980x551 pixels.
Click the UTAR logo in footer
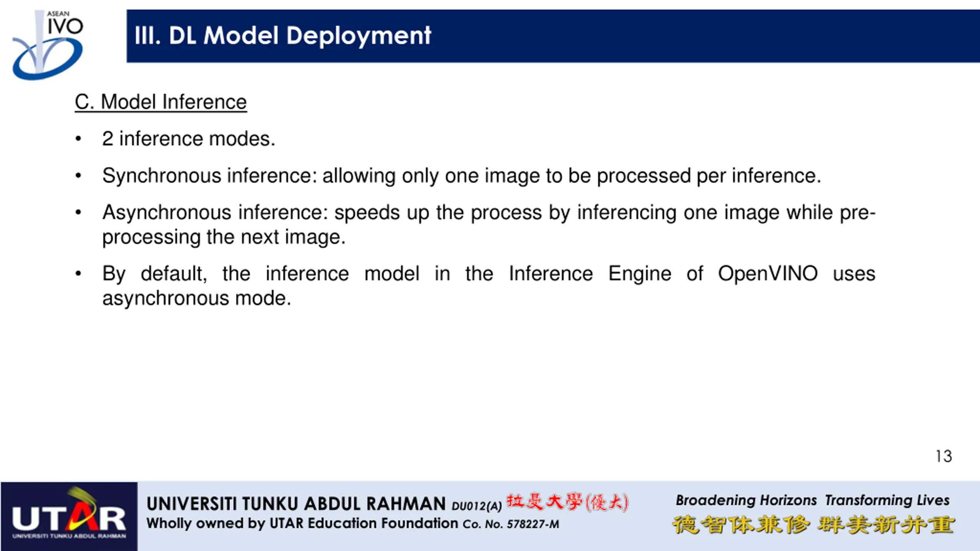[69, 516]
